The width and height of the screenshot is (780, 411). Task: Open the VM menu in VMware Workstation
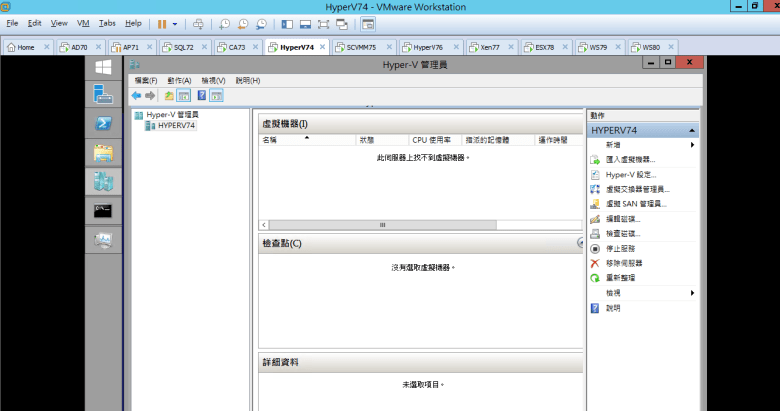pos(83,23)
